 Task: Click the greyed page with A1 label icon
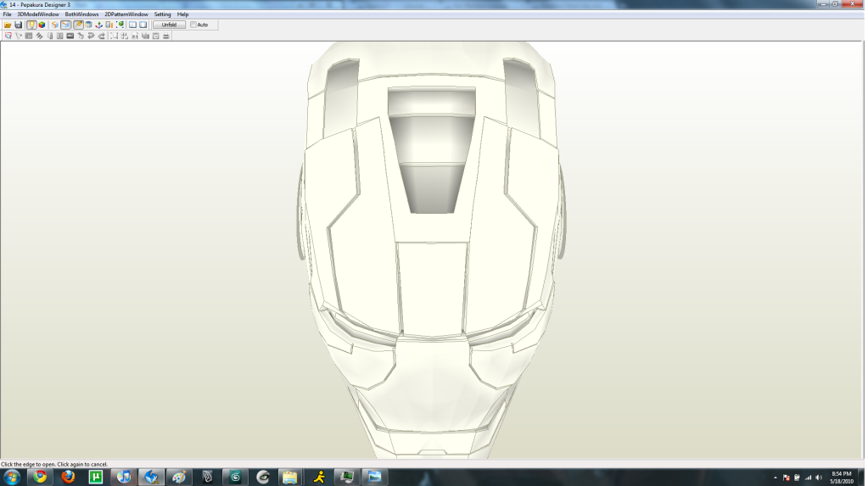click(135, 36)
